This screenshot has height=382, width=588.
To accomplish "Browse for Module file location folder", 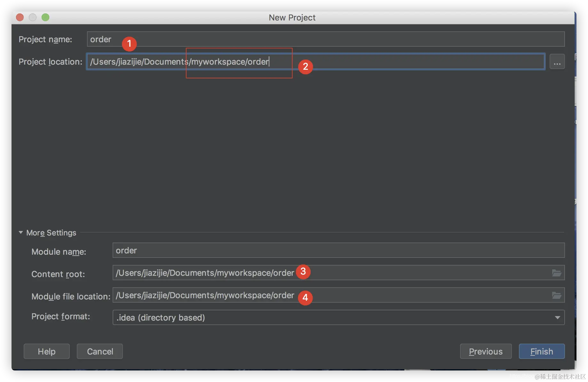I will (557, 295).
